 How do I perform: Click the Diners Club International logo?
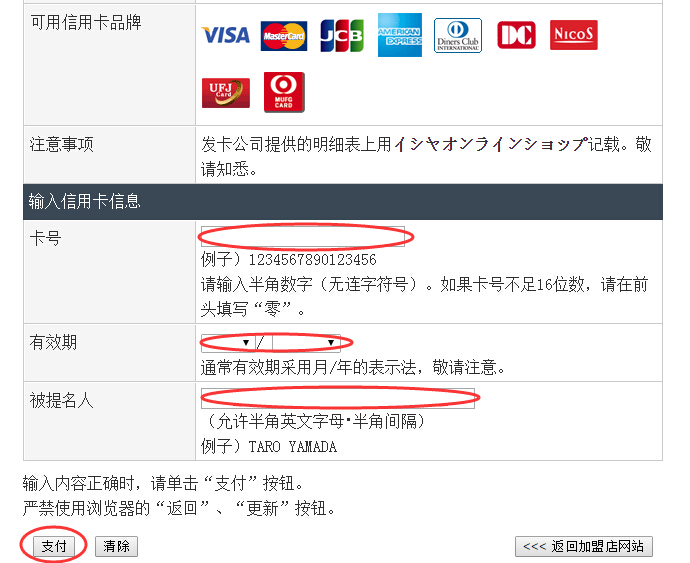(457, 36)
